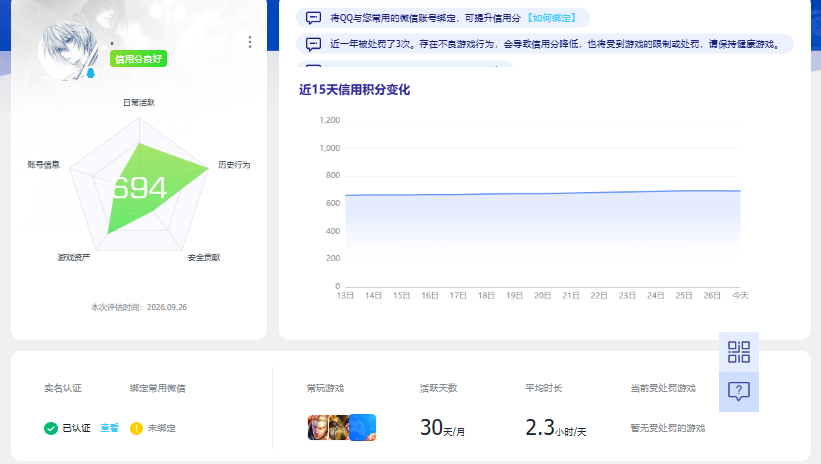Click the 历史行为 radar label
821x464 pixels.
point(234,164)
